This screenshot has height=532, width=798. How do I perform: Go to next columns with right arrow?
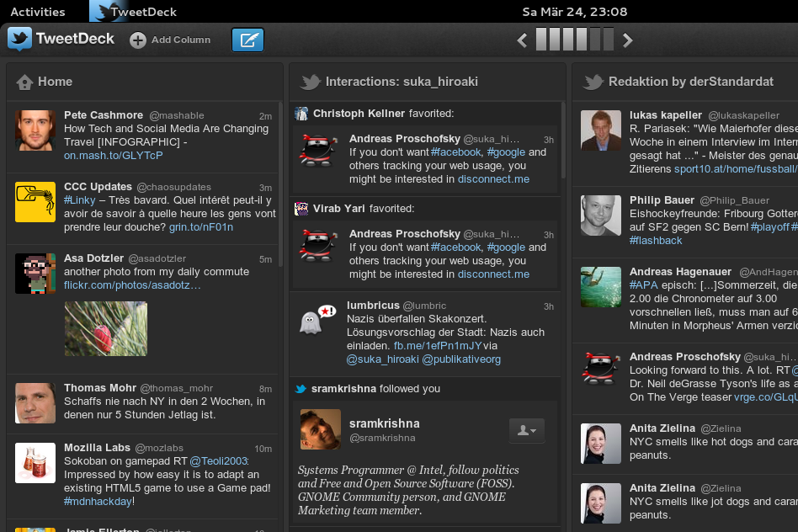627,40
